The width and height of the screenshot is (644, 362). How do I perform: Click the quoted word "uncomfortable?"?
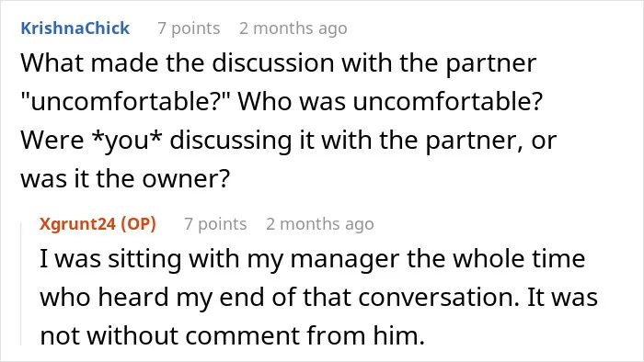click(x=126, y=102)
